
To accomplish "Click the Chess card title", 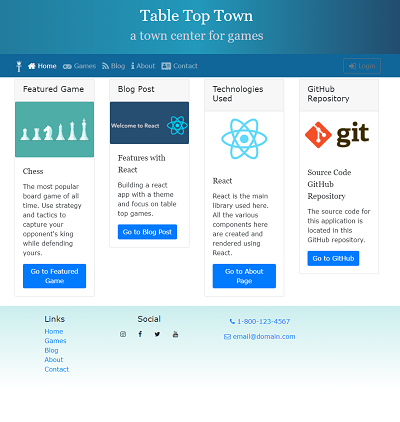I will (33, 171).
